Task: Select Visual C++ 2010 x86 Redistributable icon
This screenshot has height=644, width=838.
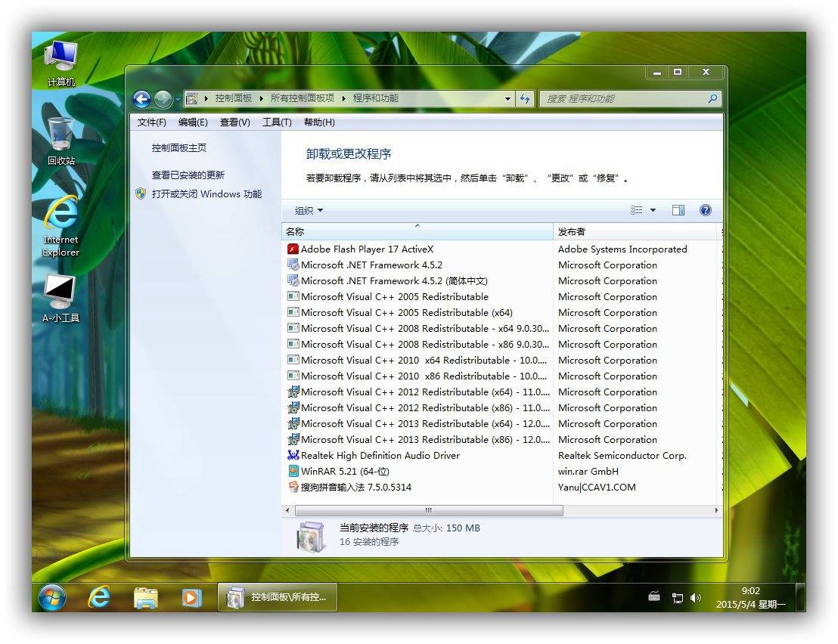Action: 293,376
